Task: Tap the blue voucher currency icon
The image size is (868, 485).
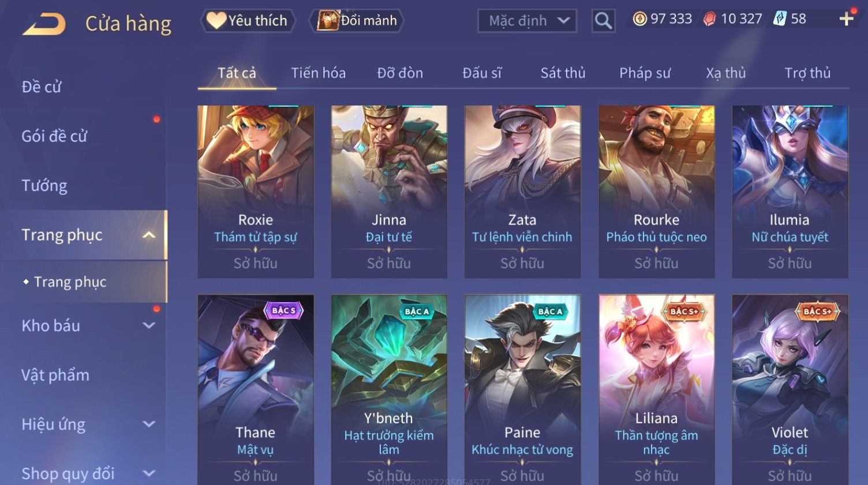Action: (x=780, y=18)
